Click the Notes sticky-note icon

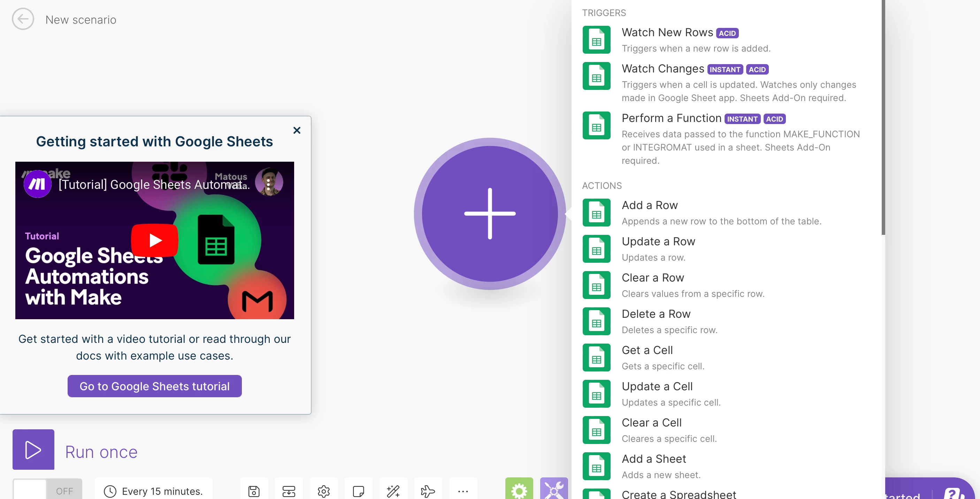(358, 491)
